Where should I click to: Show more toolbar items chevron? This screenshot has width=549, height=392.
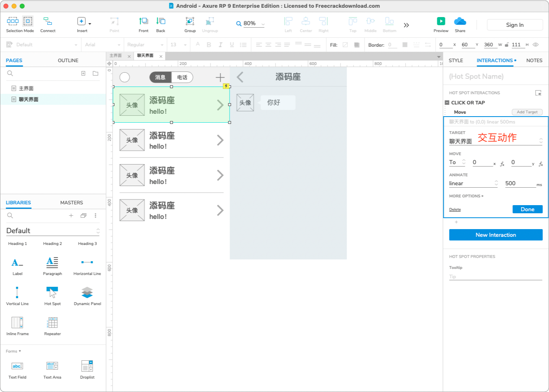click(x=406, y=25)
